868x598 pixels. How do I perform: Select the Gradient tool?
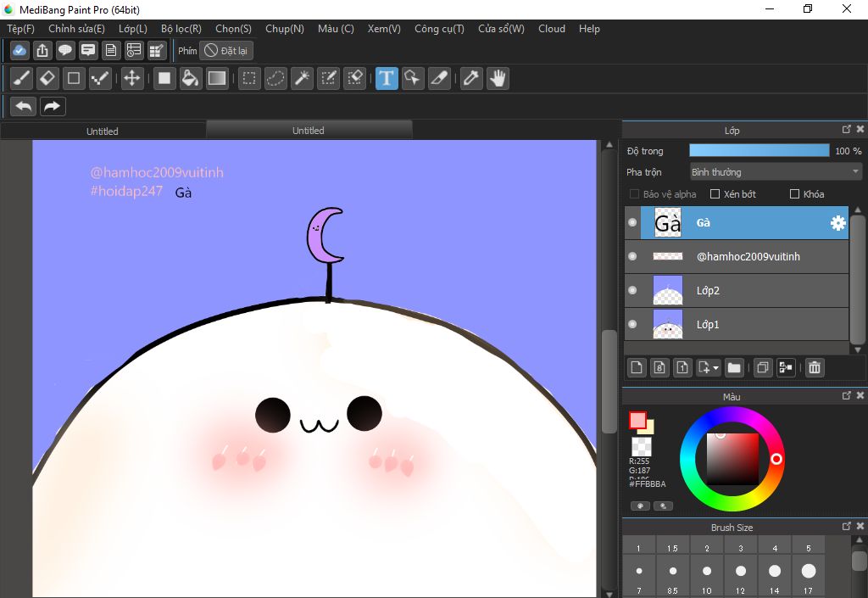[x=217, y=78]
